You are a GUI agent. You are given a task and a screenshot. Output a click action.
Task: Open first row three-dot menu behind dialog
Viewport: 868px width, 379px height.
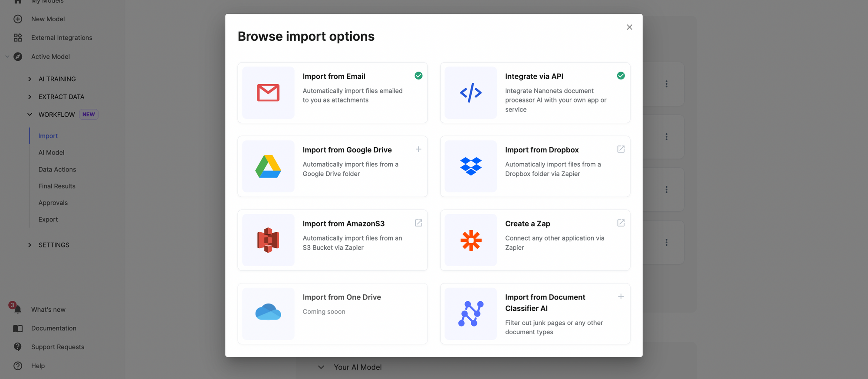pos(667,84)
